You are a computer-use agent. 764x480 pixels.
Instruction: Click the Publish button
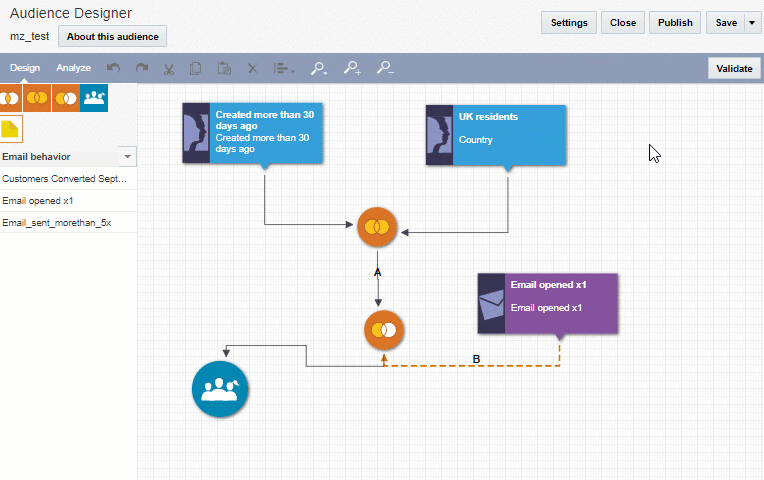point(675,23)
